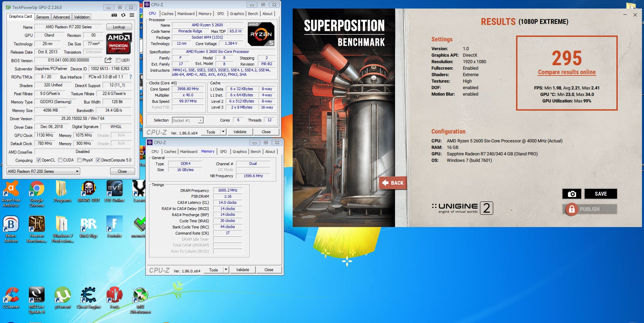This screenshot has width=644, height=323.
Task: Click the BACK button in Superposition
Action: (x=393, y=183)
